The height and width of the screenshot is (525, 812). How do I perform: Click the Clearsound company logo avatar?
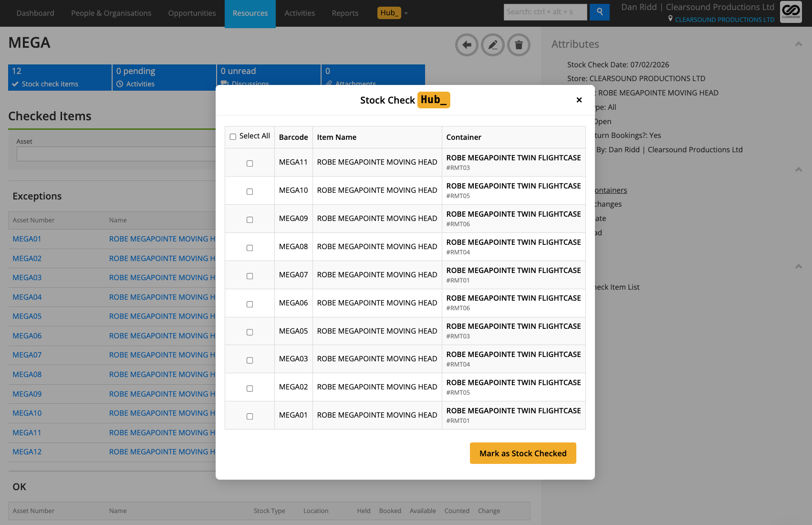tap(791, 12)
